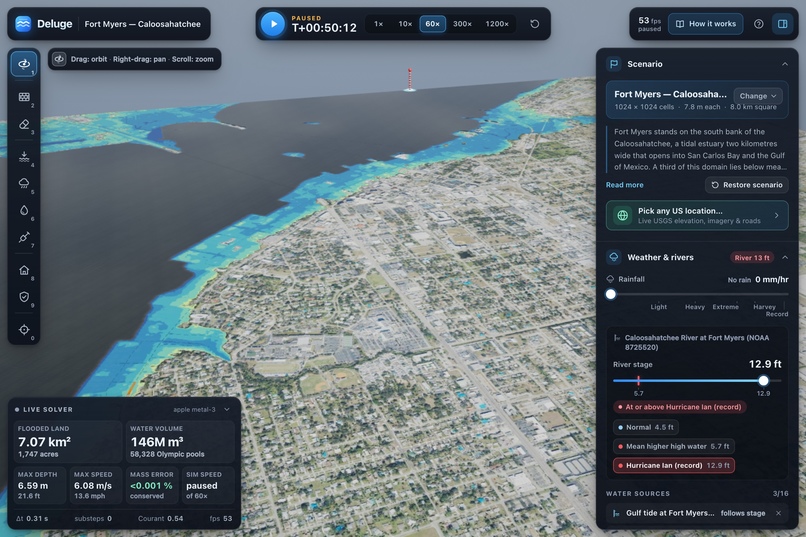Click the Weather & rivers cloud icon

(614, 257)
